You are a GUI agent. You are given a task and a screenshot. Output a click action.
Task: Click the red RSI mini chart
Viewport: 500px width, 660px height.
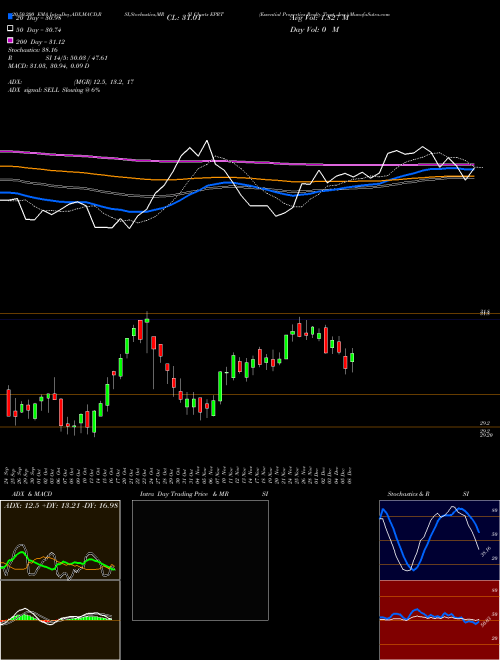pos(439,620)
